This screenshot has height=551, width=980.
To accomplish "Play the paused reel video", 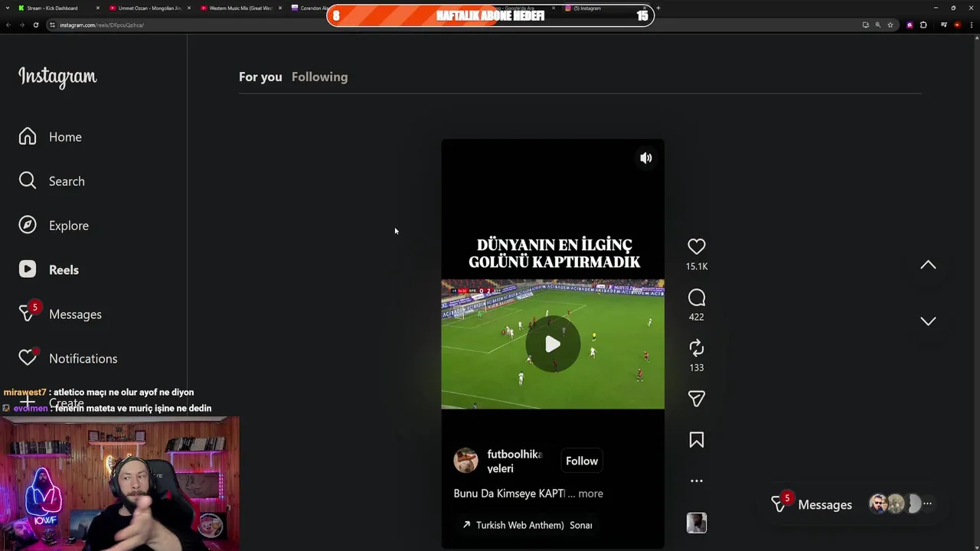I will (x=553, y=344).
